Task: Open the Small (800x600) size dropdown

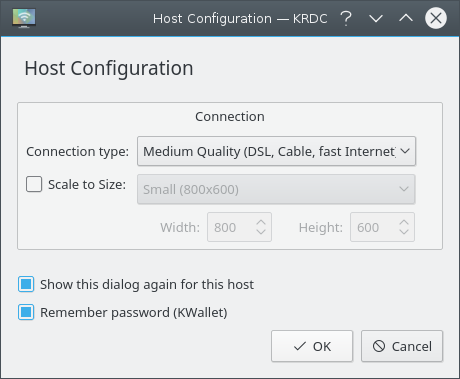Action: coord(276,189)
